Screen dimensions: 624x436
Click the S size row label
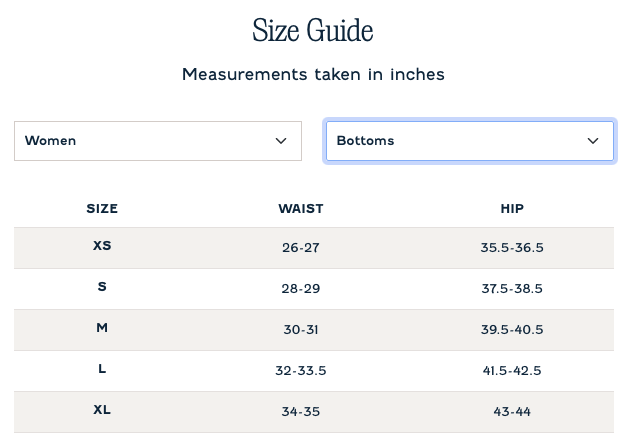click(102, 286)
